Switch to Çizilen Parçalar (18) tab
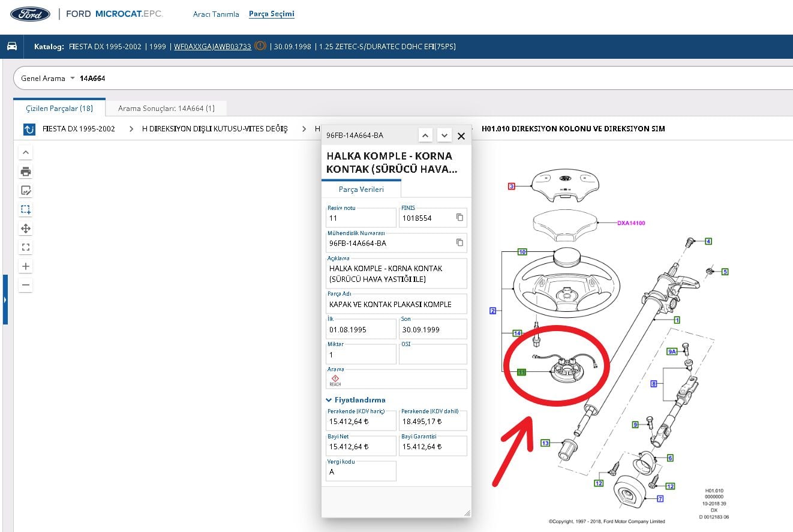793x532 pixels. coord(59,108)
